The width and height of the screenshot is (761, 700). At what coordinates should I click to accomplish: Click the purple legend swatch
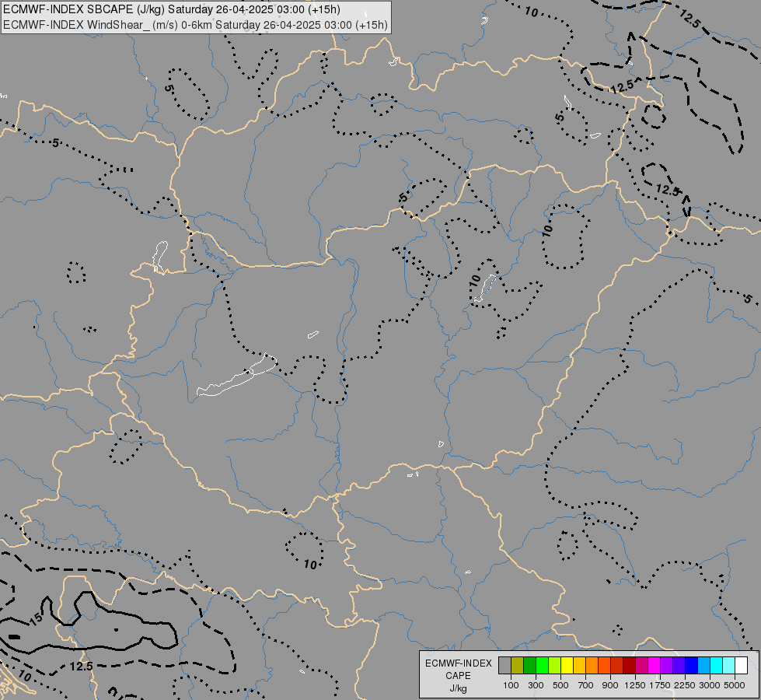666,666
